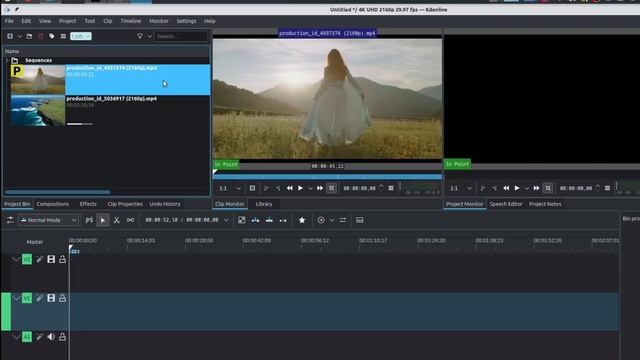Open the Help menu
This screenshot has width=640, height=360.
(x=210, y=21)
